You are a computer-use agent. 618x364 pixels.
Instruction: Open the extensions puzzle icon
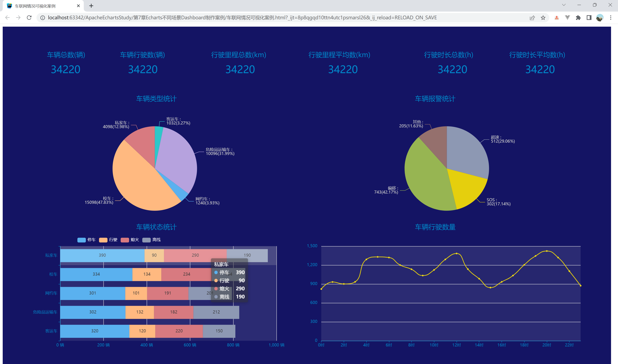tap(578, 18)
